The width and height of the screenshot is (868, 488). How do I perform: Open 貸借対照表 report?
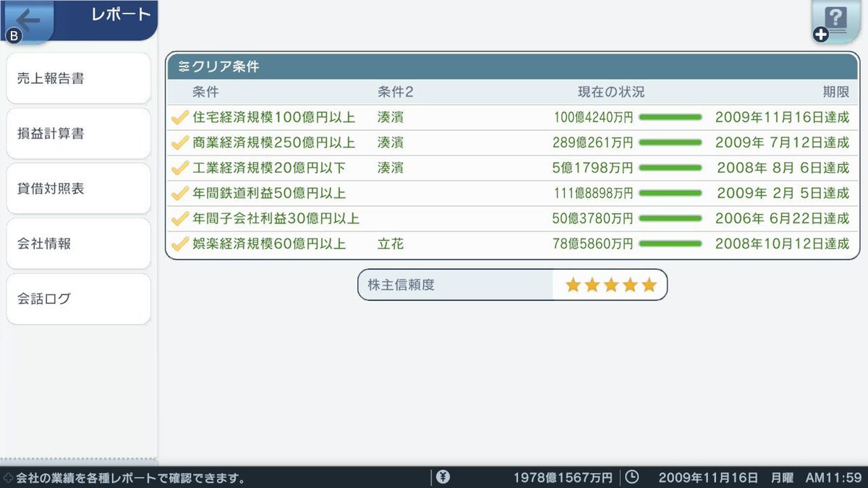(79, 189)
